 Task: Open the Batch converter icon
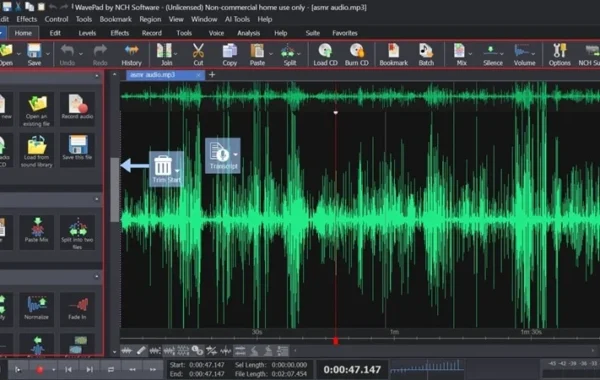(426, 54)
